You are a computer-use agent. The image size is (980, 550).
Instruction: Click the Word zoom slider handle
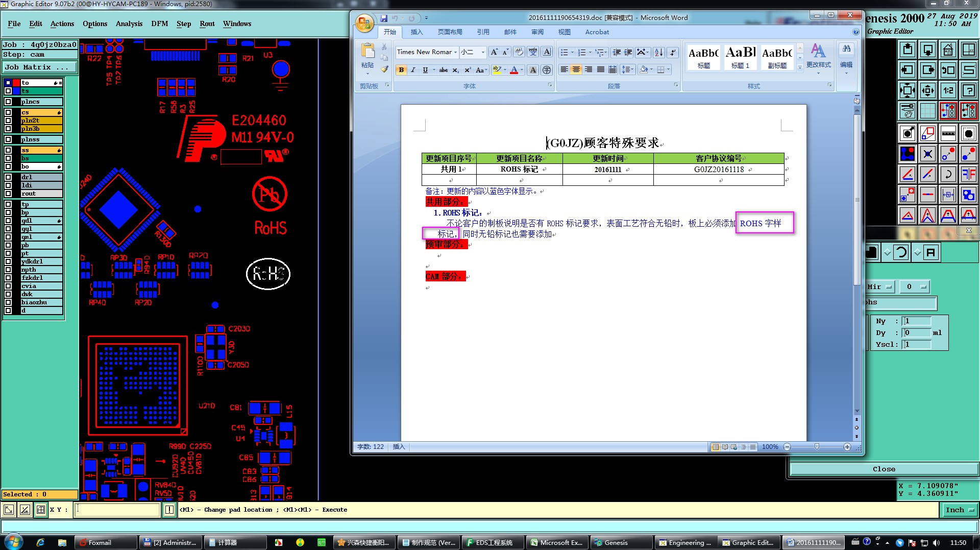817,447
